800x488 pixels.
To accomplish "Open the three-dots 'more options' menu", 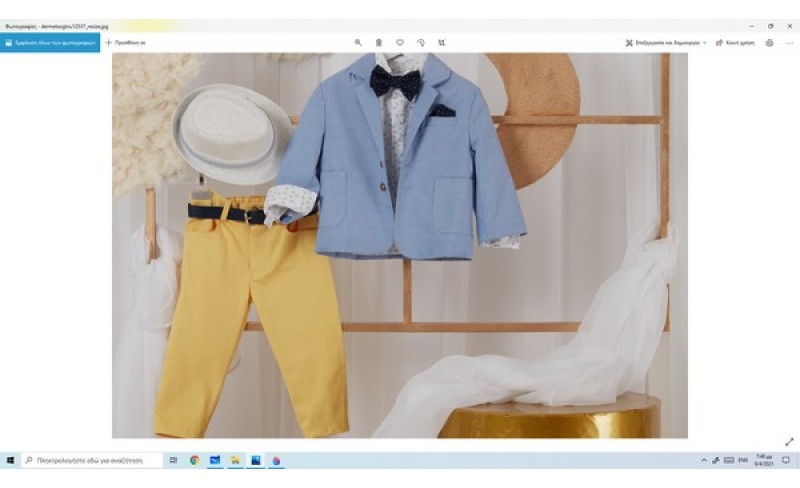I will (x=790, y=43).
